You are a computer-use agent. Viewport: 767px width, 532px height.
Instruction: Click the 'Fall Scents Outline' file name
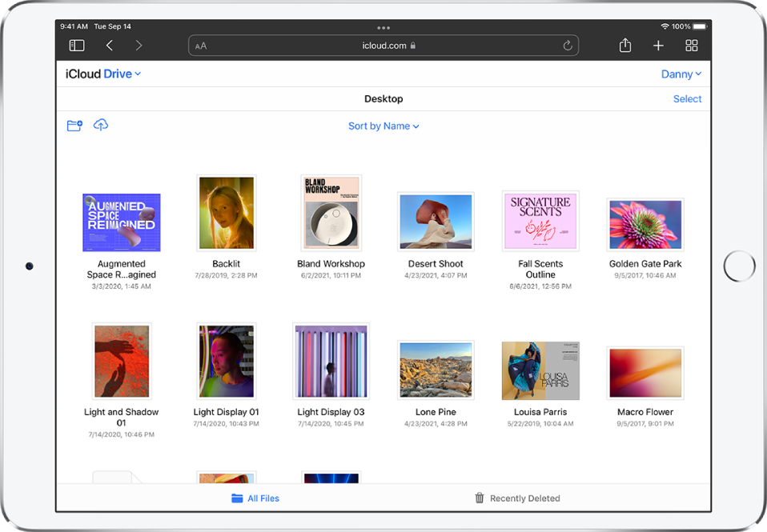tap(540, 269)
